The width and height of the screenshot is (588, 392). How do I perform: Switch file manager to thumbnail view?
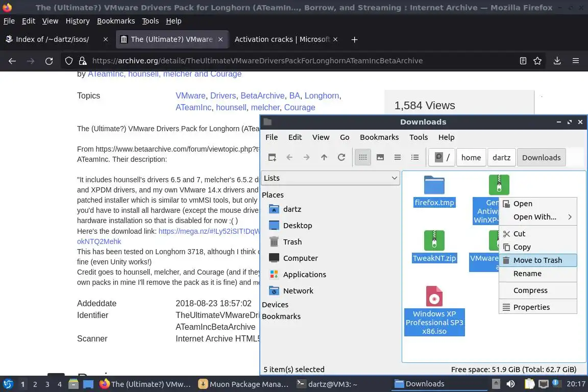tap(380, 158)
